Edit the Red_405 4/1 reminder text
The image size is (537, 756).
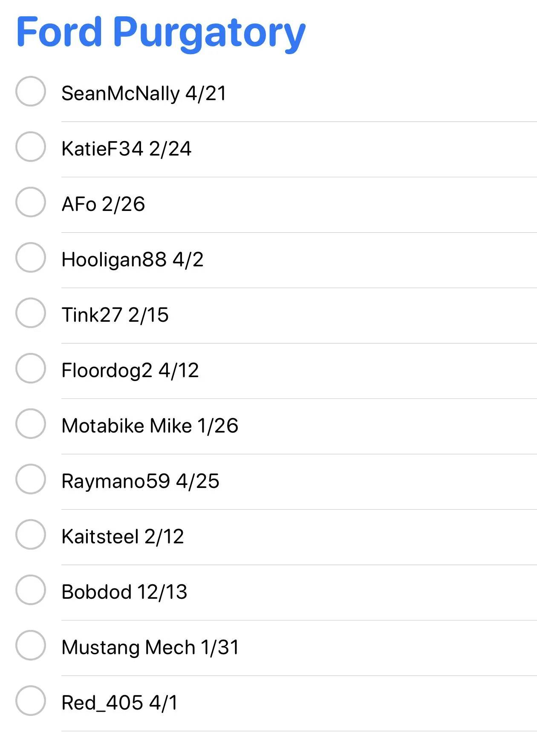coord(119,703)
